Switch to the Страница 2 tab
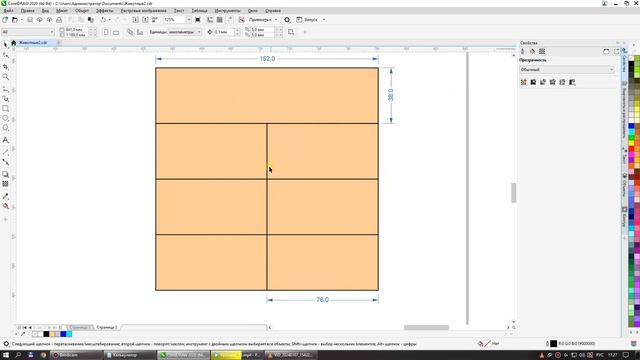Viewport: 640px width, 360px height. [x=107, y=327]
